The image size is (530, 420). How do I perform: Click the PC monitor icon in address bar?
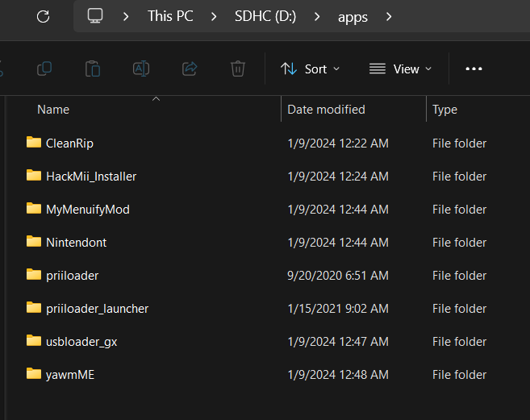pyautogui.click(x=95, y=16)
